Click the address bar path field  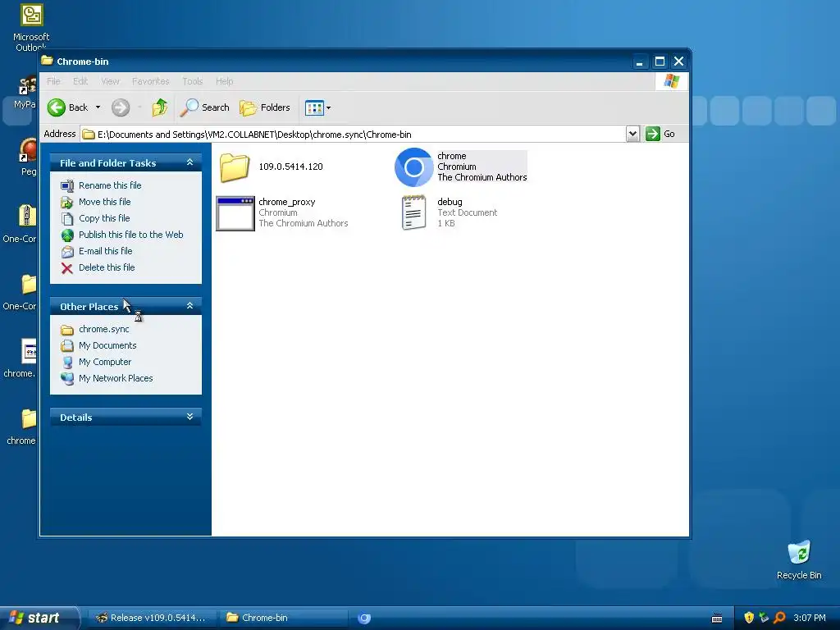click(x=354, y=134)
